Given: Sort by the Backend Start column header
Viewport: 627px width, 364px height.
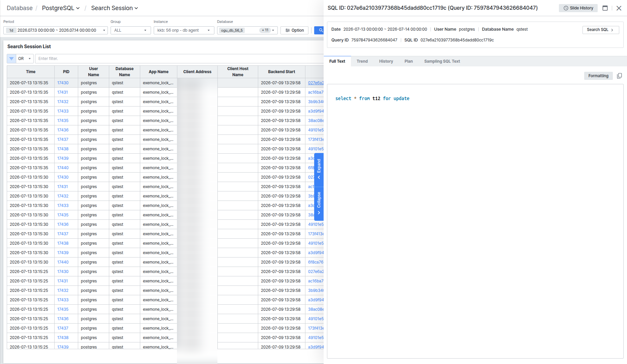Looking at the screenshot, I should pyautogui.click(x=281, y=72).
